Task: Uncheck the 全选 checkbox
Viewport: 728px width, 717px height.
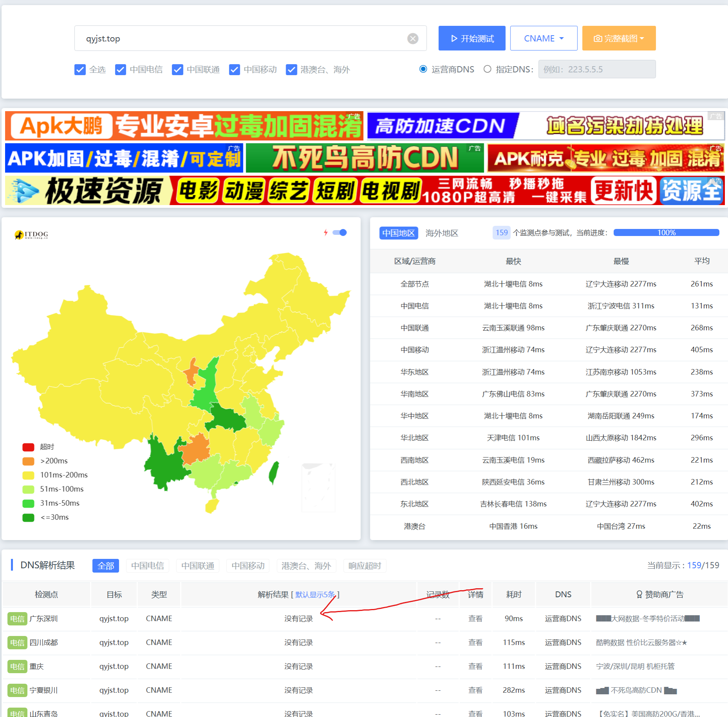Action: pyautogui.click(x=80, y=70)
